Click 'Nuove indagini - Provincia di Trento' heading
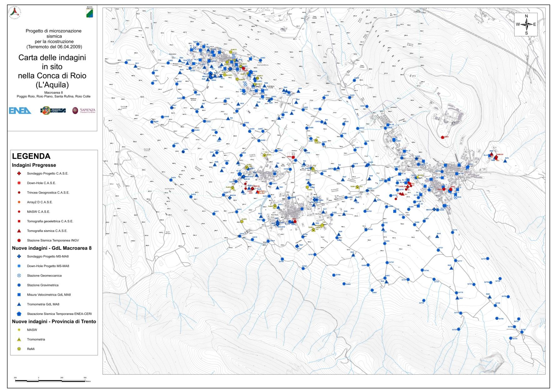Image resolution: width=554 pixels, height=392 pixels. [54, 321]
